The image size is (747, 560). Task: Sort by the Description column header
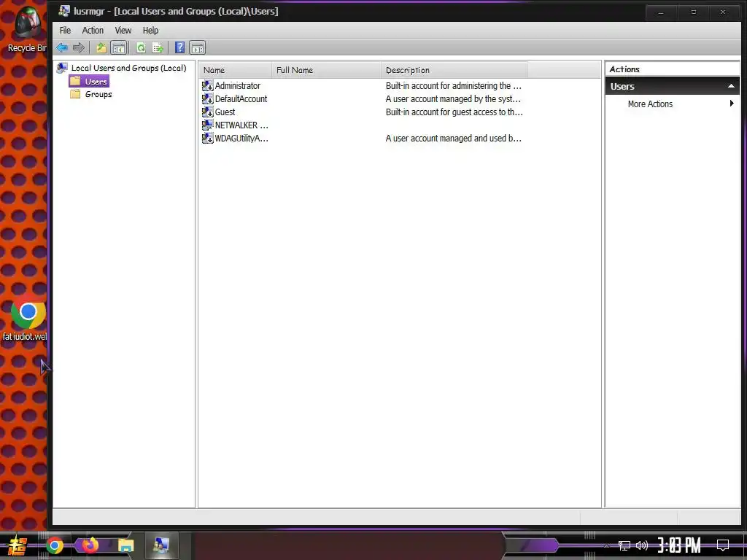[454, 70]
